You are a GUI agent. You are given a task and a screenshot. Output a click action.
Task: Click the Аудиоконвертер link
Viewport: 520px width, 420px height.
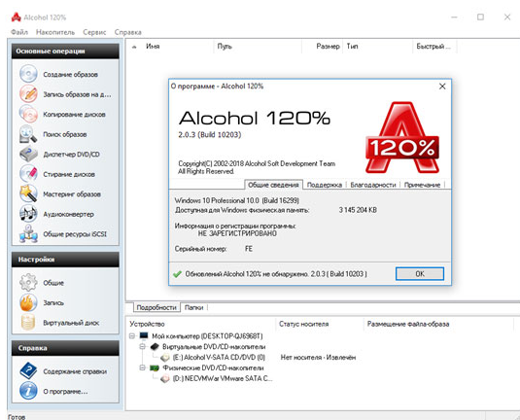[x=69, y=214]
